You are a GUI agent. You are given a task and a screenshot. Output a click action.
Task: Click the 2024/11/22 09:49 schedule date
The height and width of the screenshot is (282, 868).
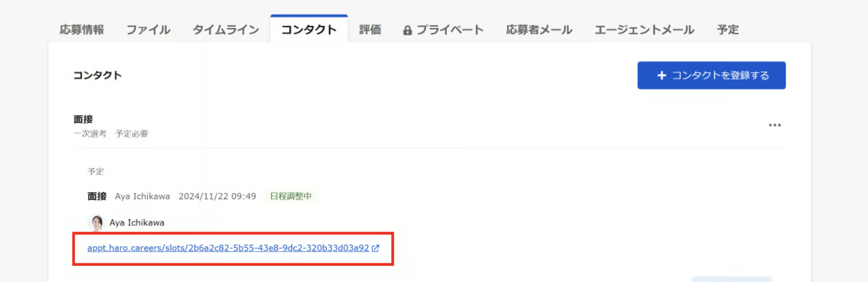tap(217, 196)
